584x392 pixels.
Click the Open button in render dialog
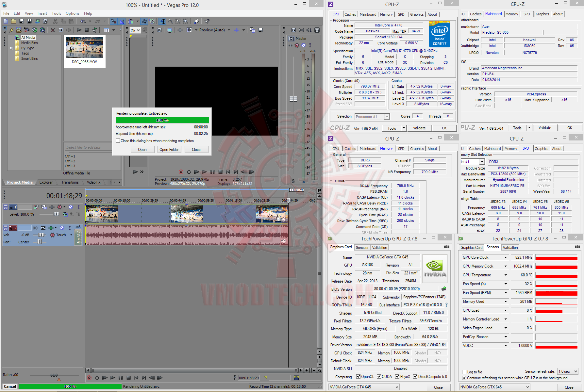click(142, 150)
